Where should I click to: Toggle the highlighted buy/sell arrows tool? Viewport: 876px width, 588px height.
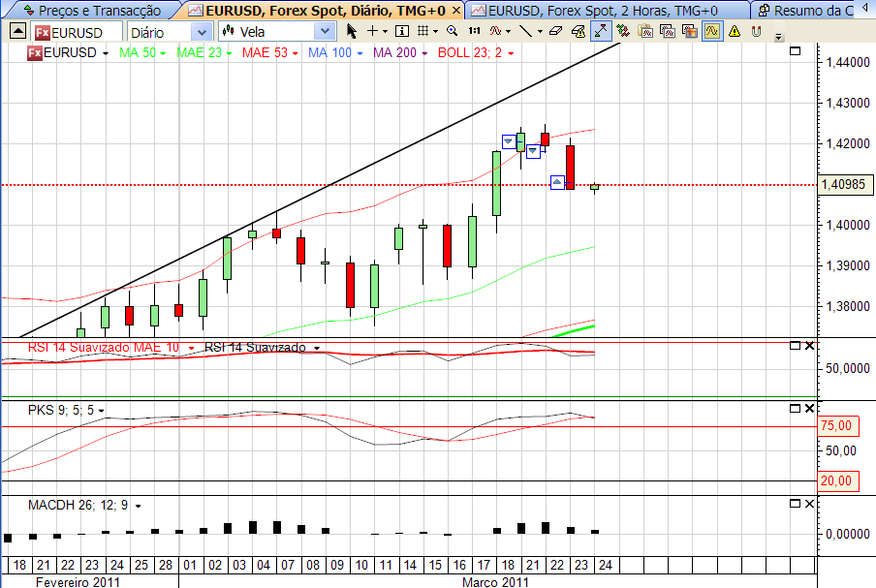pos(601,31)
